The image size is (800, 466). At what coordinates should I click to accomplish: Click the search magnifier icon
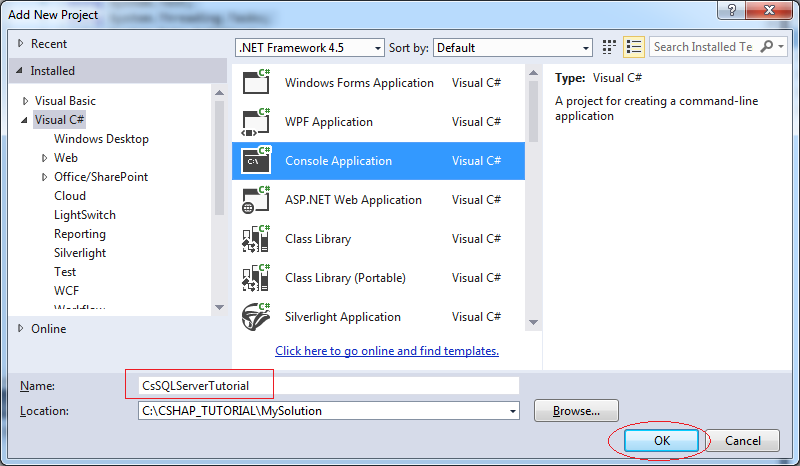(766, 46)
